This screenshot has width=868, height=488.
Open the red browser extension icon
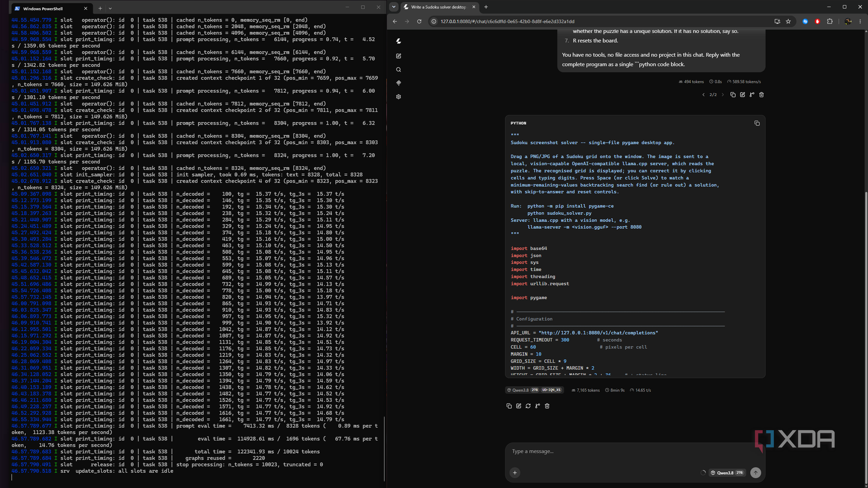pos(817,22)
